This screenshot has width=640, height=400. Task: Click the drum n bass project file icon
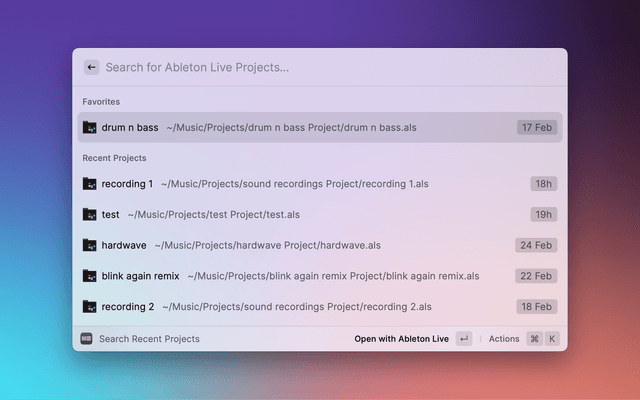click(89, 128)
